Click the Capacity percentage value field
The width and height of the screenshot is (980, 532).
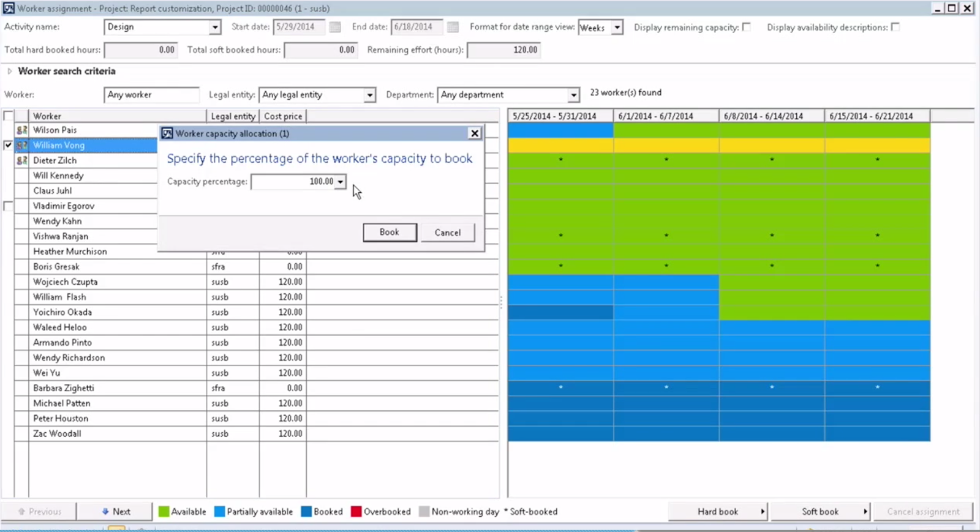[293, 181]
